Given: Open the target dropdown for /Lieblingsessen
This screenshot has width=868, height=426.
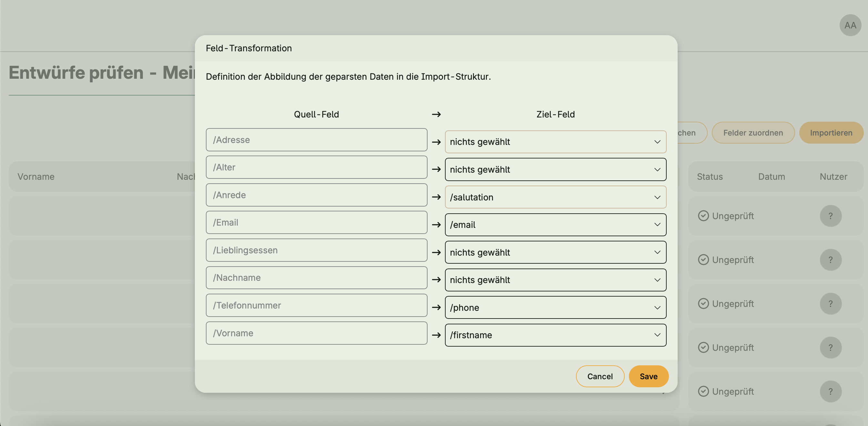Looking at the screenshot, I should (x=555, y=252).
